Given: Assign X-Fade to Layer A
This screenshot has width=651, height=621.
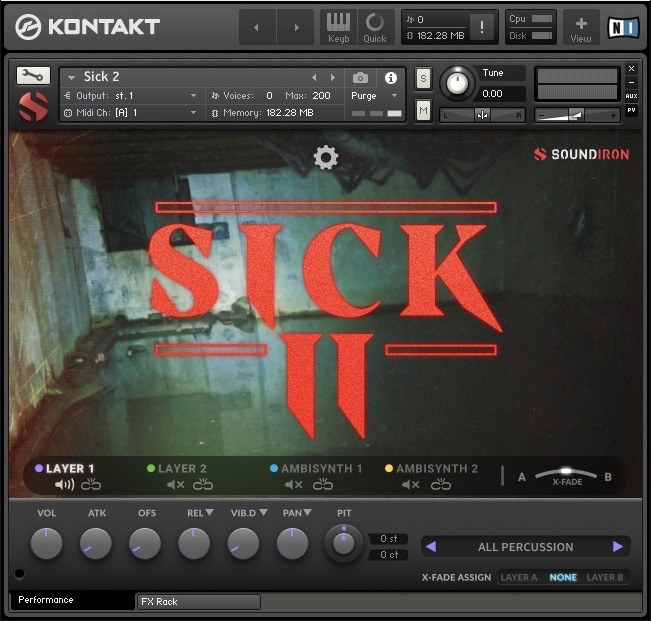Looking at the screenshot, I should [519, 577].
